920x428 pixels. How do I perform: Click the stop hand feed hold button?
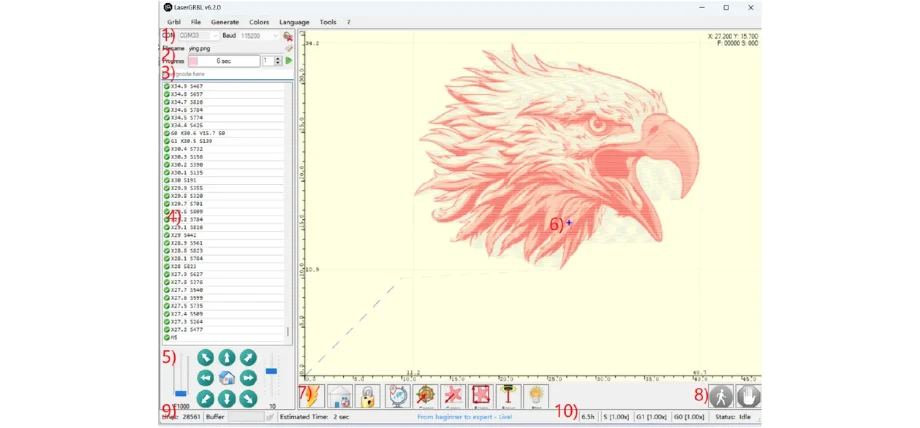[749, 396]
